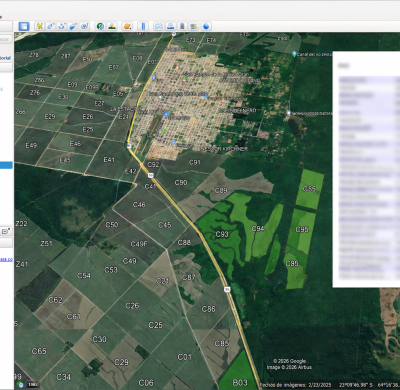Click the C94 field label
400x390 pixels.
tap(258, 229)
